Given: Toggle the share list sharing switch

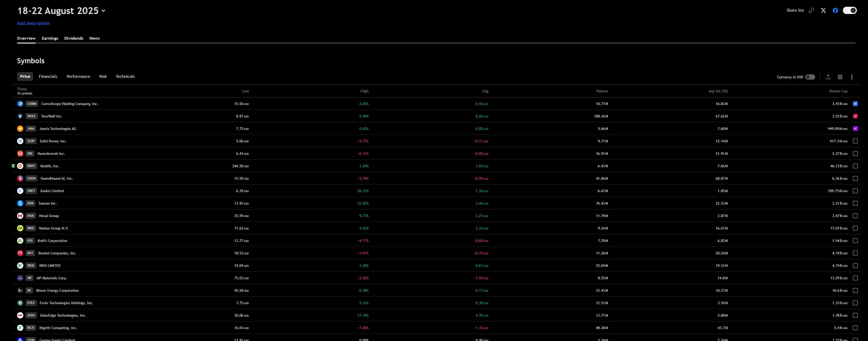Looking at the screenshot, I should coord(849,10).
